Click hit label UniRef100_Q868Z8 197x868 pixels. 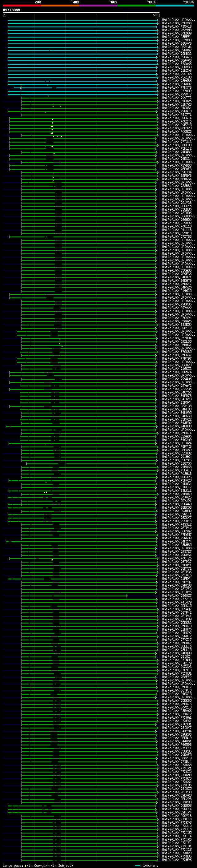(177, 365)
